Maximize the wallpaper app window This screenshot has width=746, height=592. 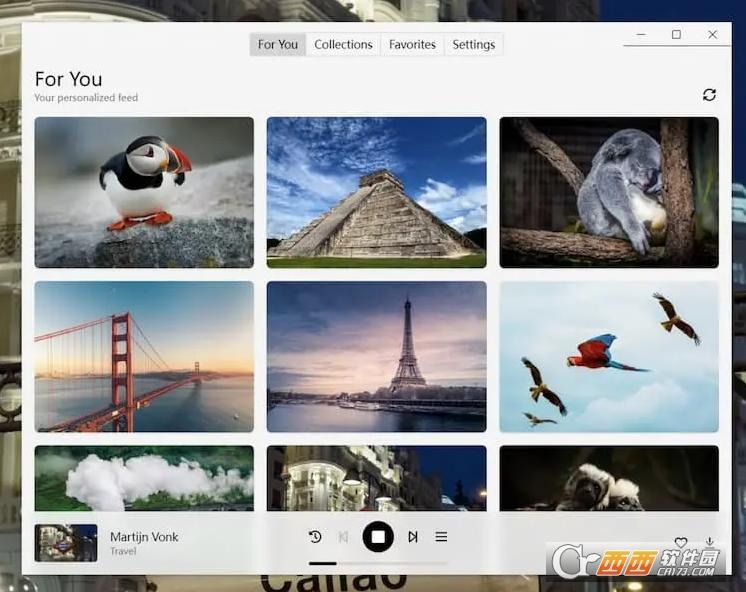point(676,34)
